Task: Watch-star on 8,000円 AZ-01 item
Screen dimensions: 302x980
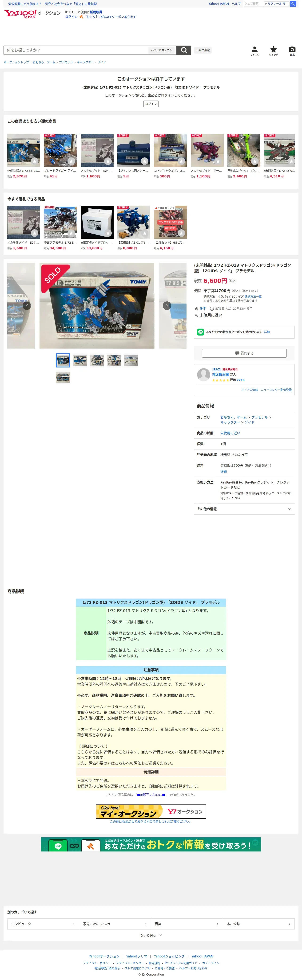Action: pyautogui.click(x=145, y=233)
